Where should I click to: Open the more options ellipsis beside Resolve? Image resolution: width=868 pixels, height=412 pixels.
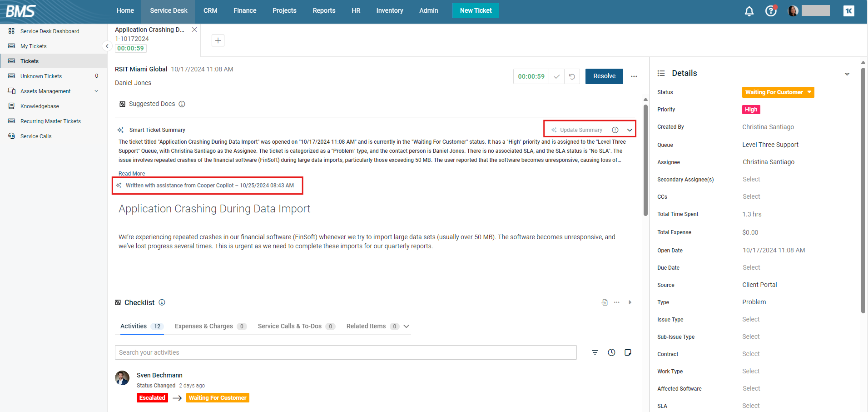(634, 76)
